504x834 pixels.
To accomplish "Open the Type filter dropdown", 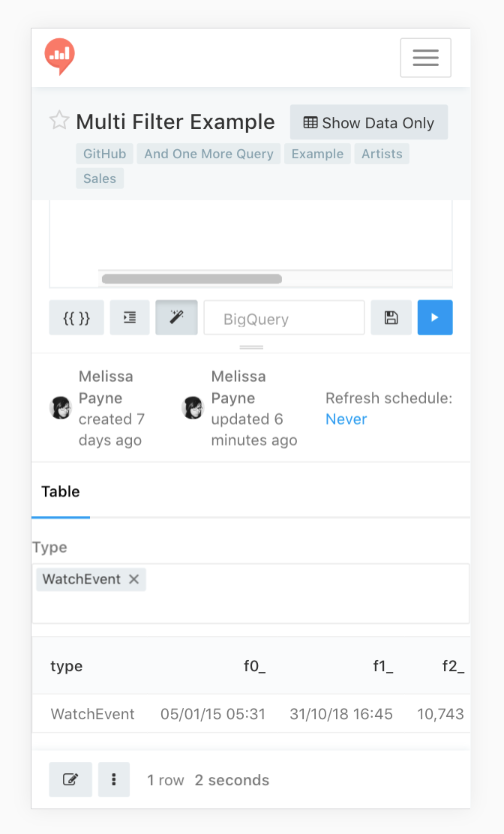I will click(250, 591).
